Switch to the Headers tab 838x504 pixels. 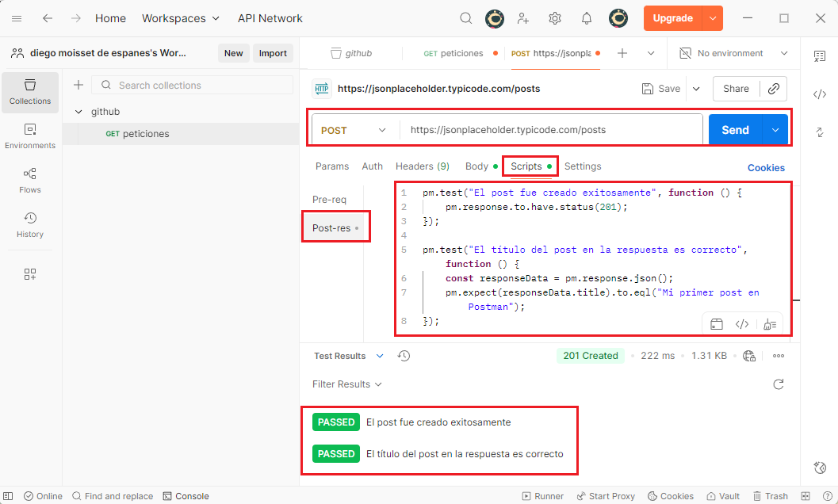pos(422,166)
